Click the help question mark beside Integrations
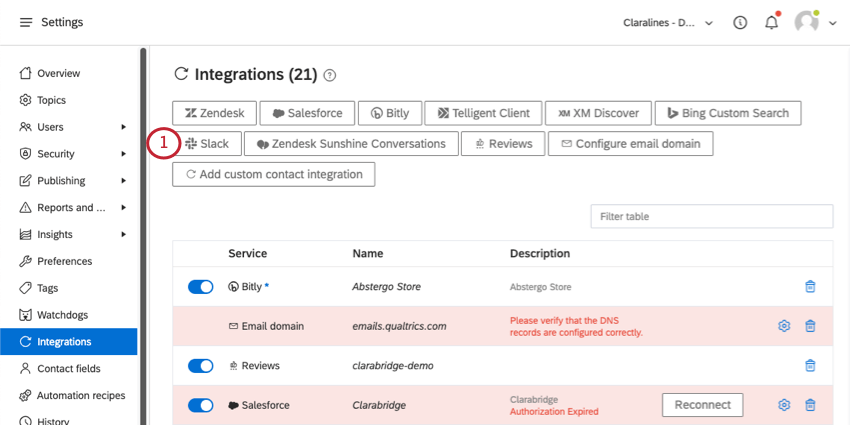The height and width of the screenshot is (425, 850). tap(330, 75)
